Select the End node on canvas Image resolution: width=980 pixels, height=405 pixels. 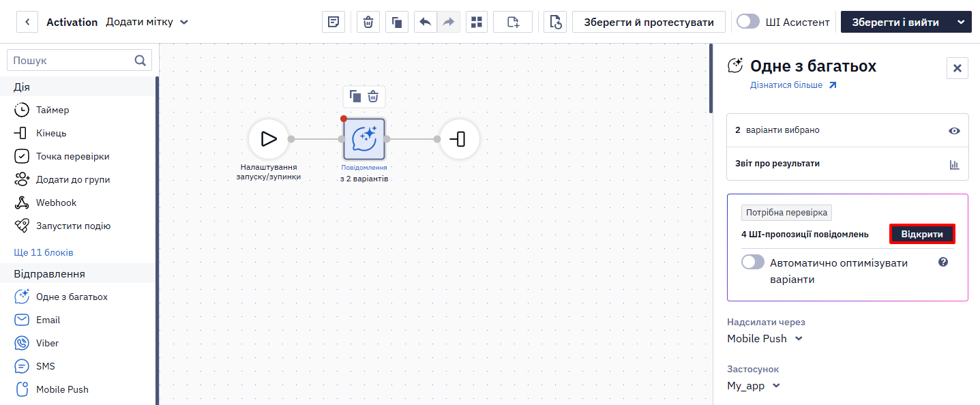[x=460, y=139]
